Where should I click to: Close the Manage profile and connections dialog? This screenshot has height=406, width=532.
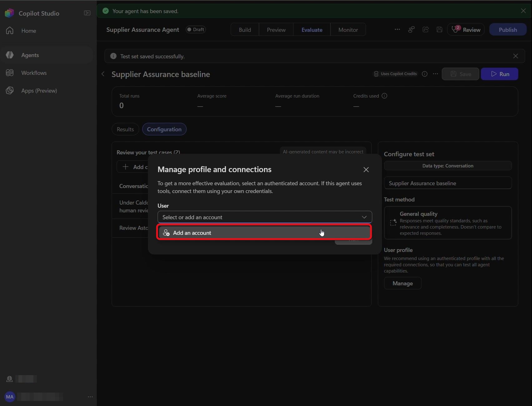pos(366,170)
